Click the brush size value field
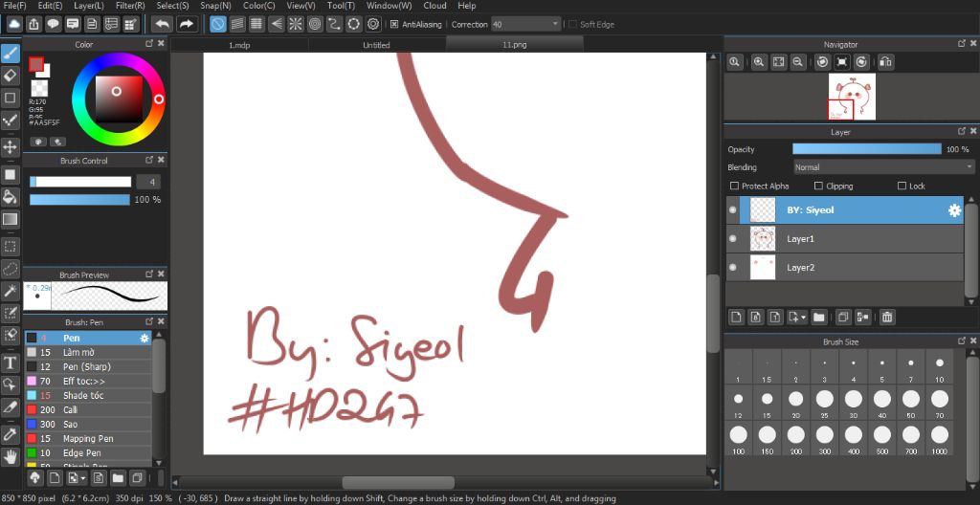 [x=148, y=182]
